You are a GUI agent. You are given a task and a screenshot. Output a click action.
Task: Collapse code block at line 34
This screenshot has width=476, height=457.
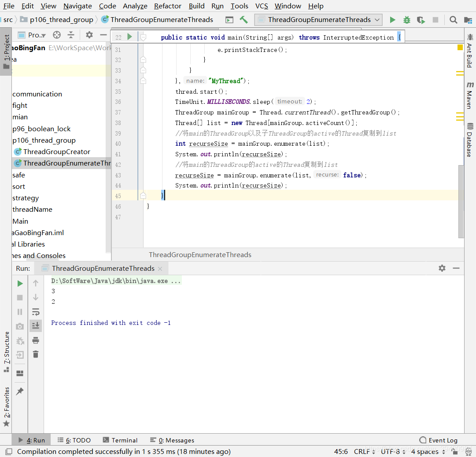click(143, 81)
